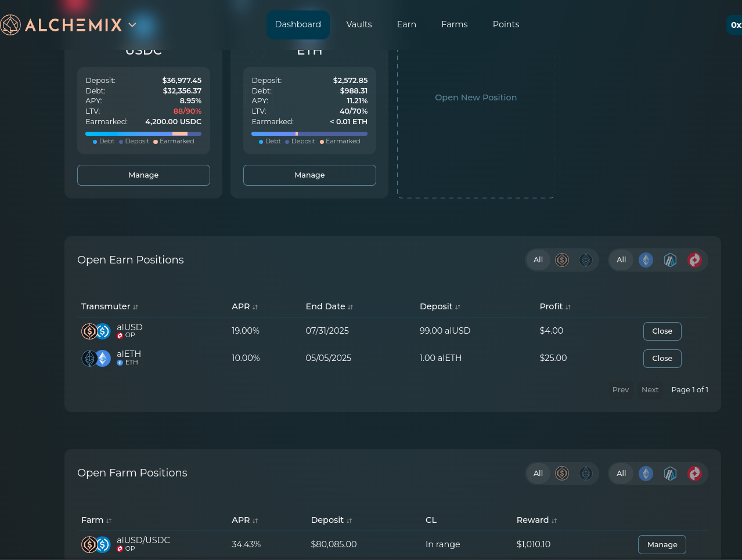742x560 pixels.
Task: Filter Earn positions by alUSD token icon
Action: pyautogui.click(x=561, y=260)
